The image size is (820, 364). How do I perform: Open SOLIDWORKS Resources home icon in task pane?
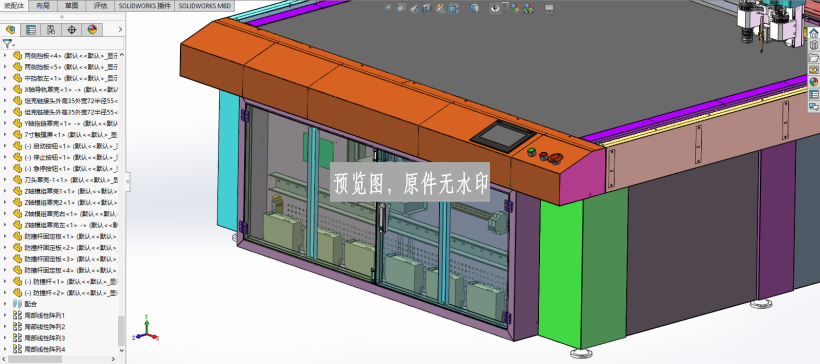pyautogui.click(x=814, y=33)
